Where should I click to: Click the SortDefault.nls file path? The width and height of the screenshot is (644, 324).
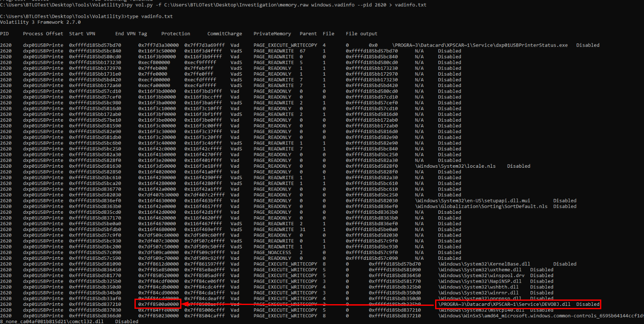[482, 207]
